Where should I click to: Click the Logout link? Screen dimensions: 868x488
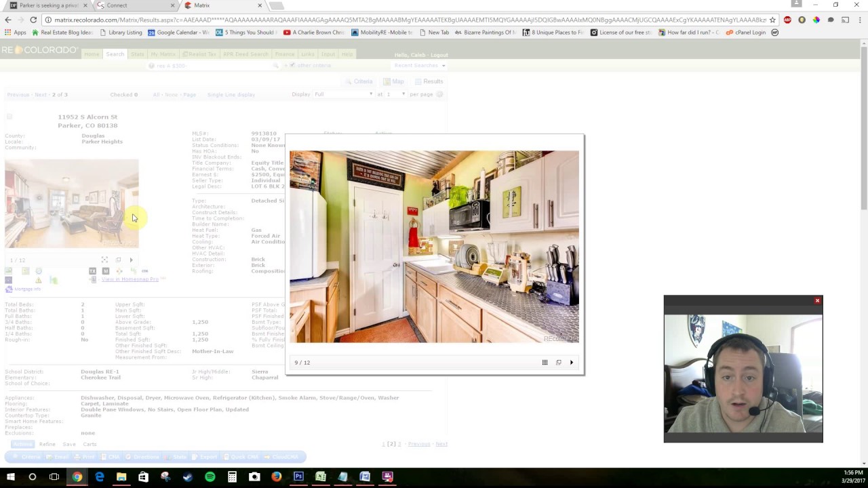coord(439,55)
